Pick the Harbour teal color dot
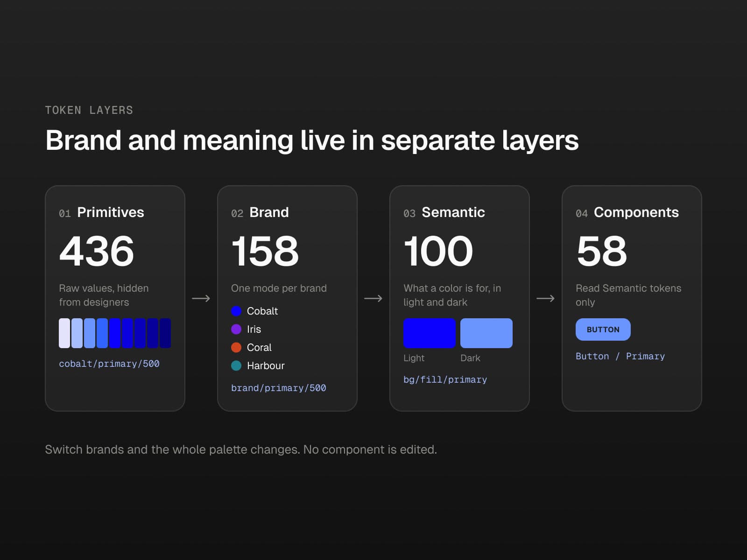 [236, 366]
